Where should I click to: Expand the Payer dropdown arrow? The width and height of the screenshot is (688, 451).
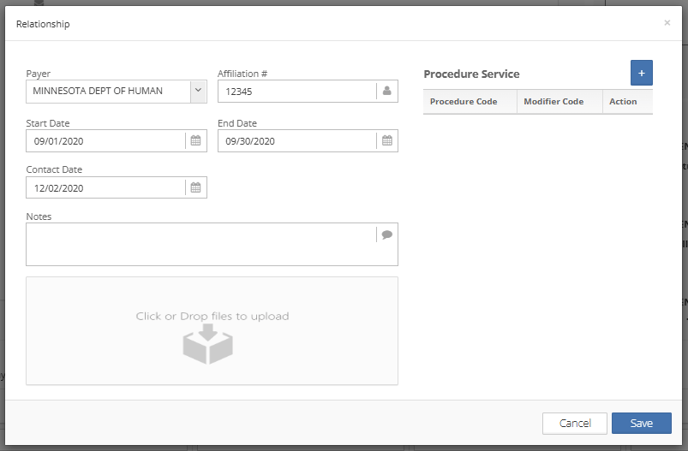(197, 91)
